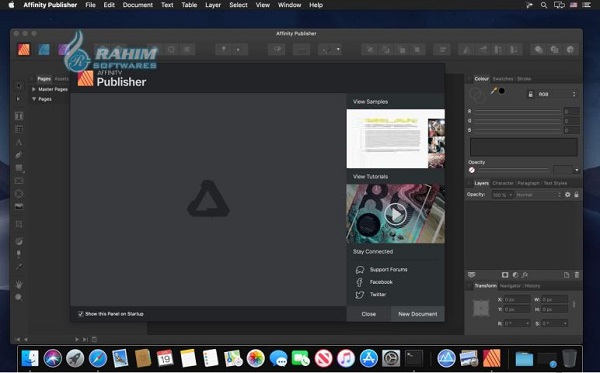Click Close on the welcome panel
Screen dimensions: 600x373
click(x=368, y=314)
